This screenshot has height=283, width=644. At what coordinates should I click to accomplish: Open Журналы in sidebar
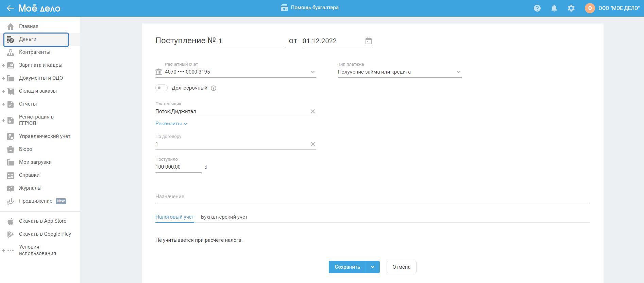click(x=30, y=188)
